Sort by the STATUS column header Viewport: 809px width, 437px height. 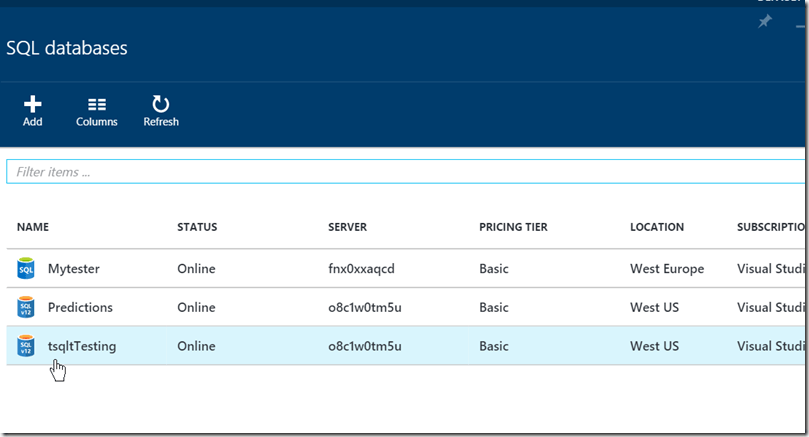(197, 227)
